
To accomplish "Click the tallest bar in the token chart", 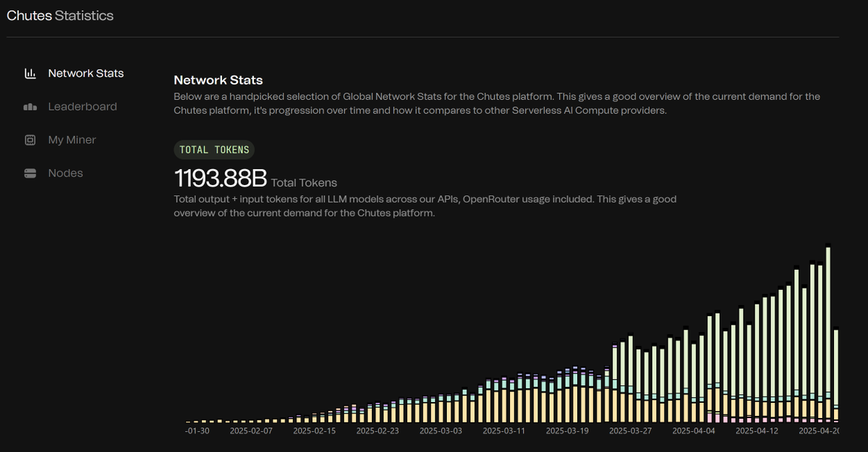I will pos(828,333).
